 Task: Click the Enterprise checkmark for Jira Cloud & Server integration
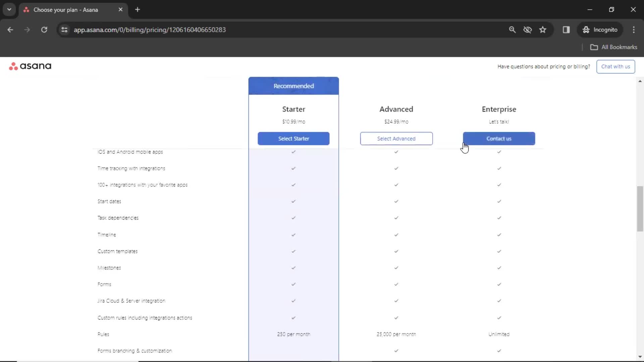tap(499, 301)
